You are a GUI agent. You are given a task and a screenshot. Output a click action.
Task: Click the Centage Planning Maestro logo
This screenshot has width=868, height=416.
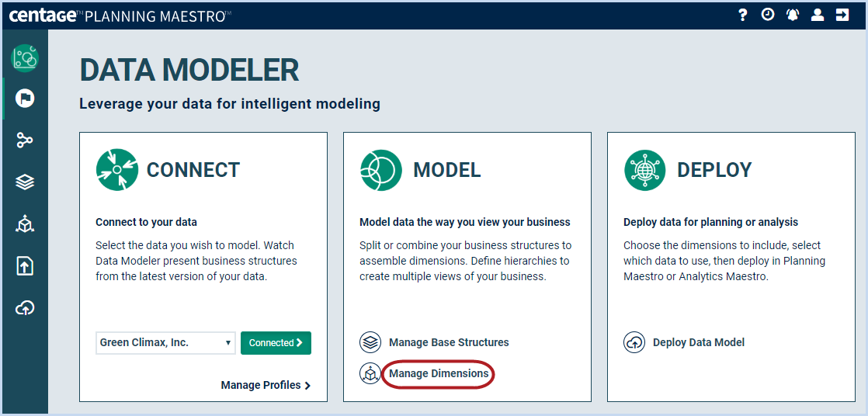(x=120, y=16)
